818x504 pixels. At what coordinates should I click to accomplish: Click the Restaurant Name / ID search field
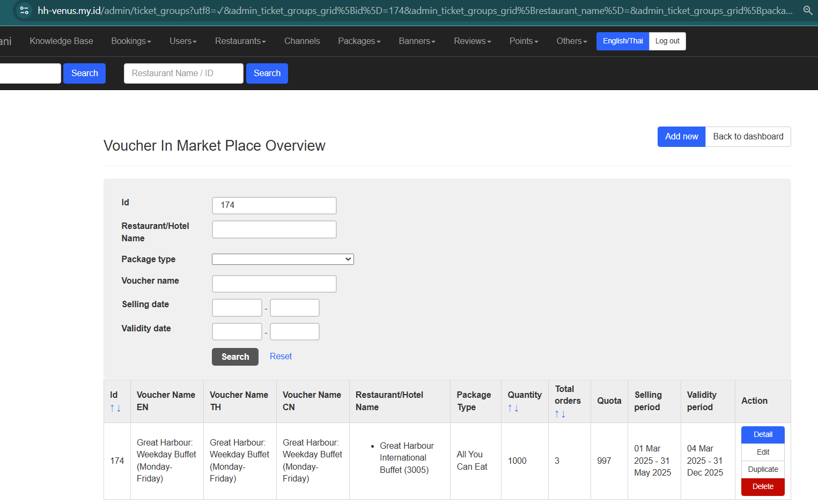[x=183, y=73]
